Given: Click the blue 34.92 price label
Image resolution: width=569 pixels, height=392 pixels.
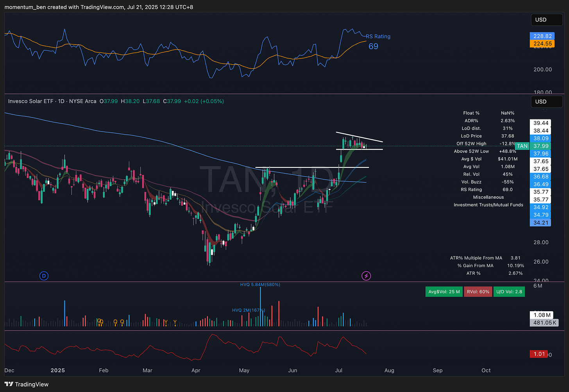Looking at the screenshot, I should [541, 207].
